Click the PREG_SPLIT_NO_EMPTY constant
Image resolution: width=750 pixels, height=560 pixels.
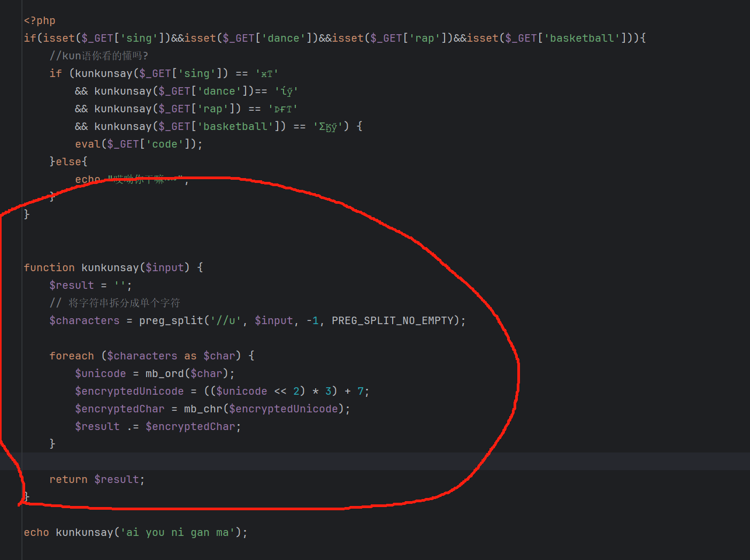[x=393, y=321]
